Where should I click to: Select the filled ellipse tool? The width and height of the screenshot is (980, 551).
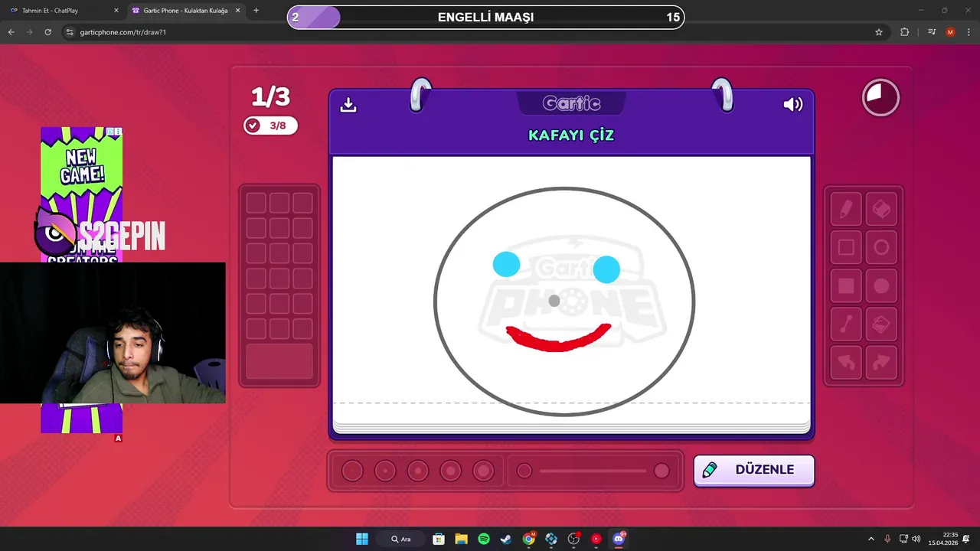tap(881, 286)
